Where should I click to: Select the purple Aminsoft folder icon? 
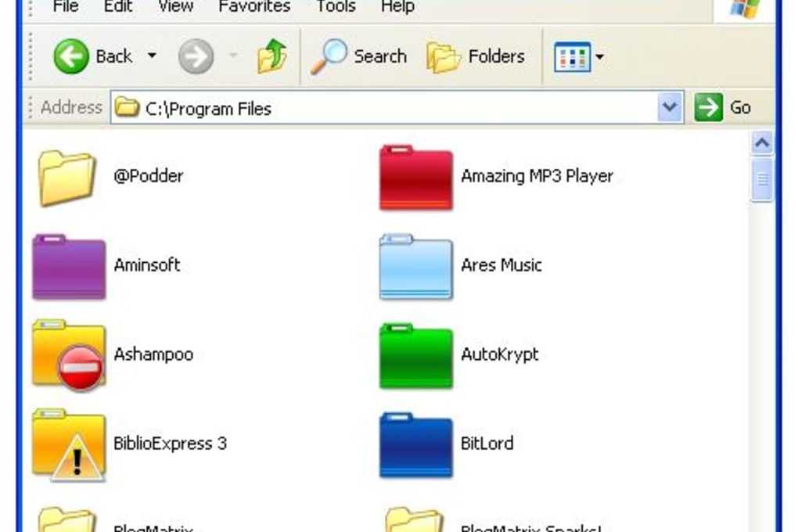(x=69, y=267)
